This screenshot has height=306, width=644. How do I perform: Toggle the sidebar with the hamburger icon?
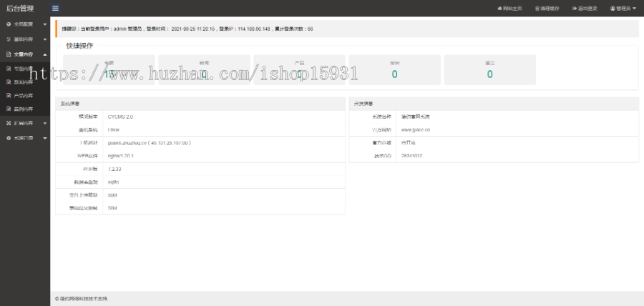coord(55,8)
